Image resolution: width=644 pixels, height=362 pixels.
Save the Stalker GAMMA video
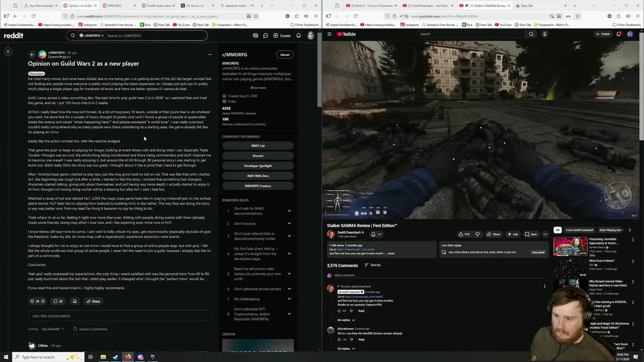(x=531, y=234)
